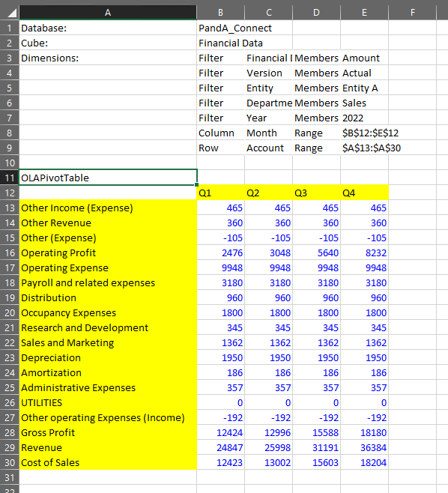Select the 'Other Revenue' row label
Viewport: 448px width, 493px height.
[x=108, y=223]
